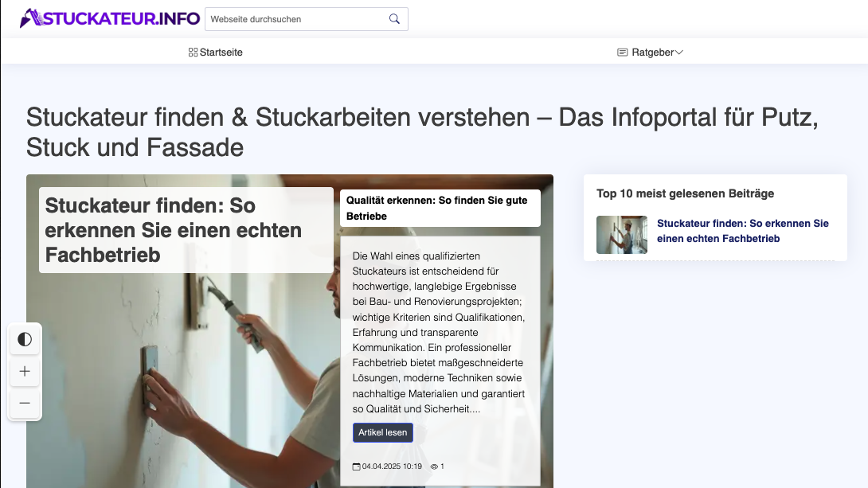Open the Startseite menu item
868x488 pixels.
click(x=221, y=52)
